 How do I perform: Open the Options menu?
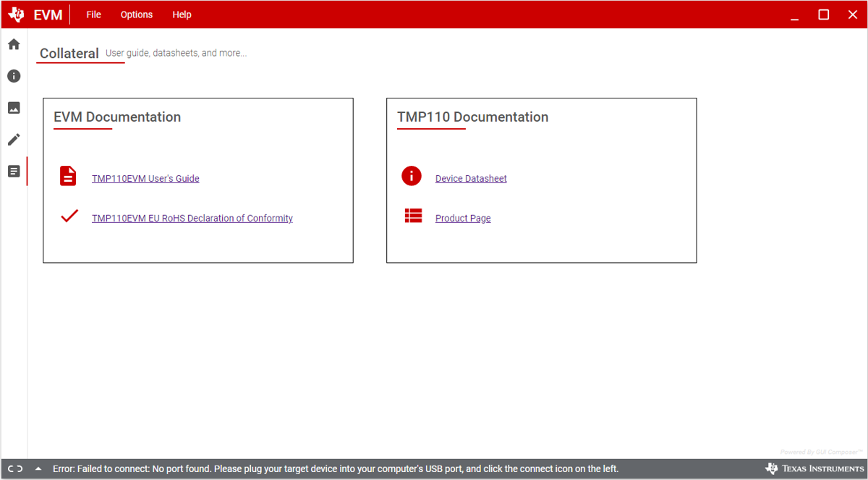tap(137, 14)
